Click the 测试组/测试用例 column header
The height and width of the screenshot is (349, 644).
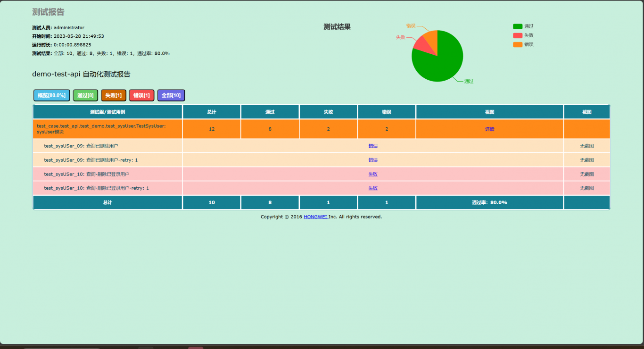[107, 112]
